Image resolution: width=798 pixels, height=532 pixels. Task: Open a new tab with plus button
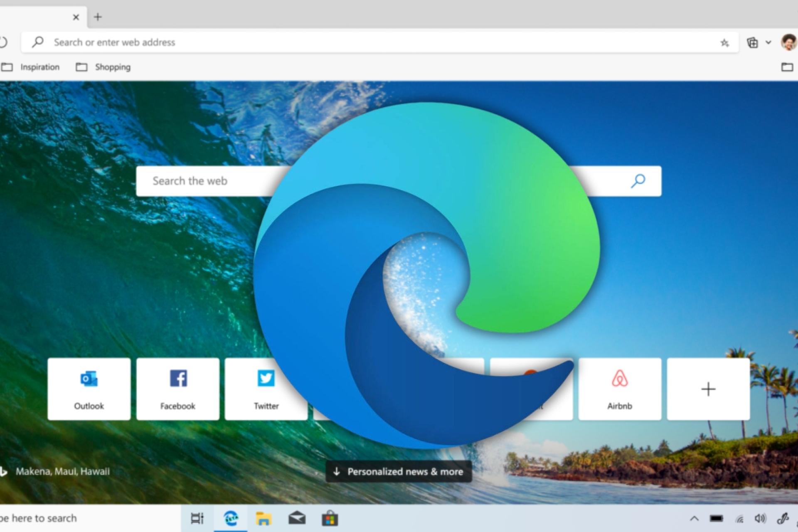tap(98, 17)
